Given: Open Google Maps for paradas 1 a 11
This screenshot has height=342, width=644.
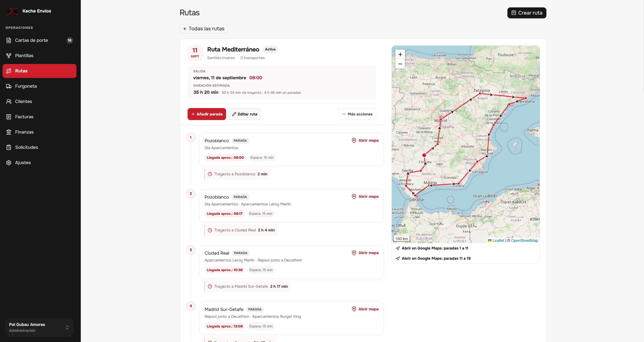Looking at the screenshot, I should 432,248.
